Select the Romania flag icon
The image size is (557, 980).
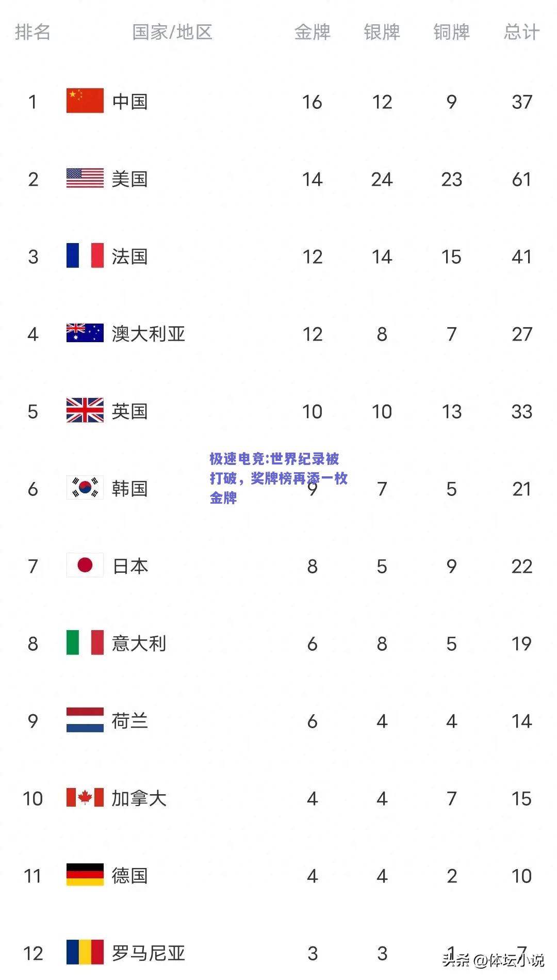point(85,952)
